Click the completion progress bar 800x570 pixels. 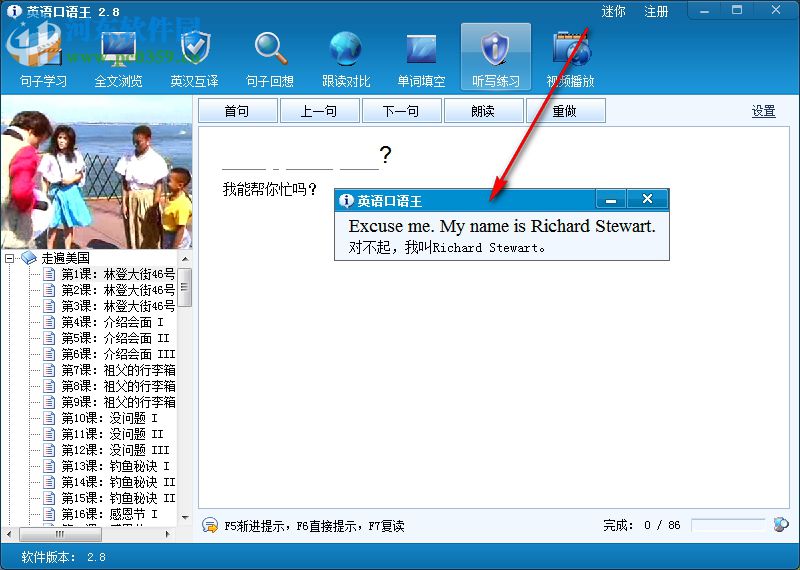point(728,525)
